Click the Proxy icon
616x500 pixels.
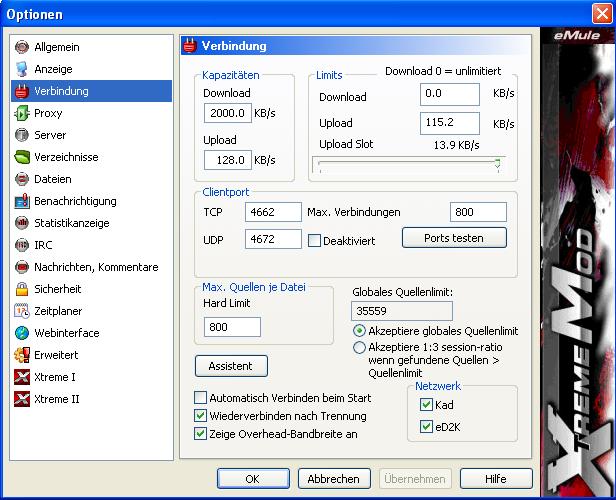point(22,113)
